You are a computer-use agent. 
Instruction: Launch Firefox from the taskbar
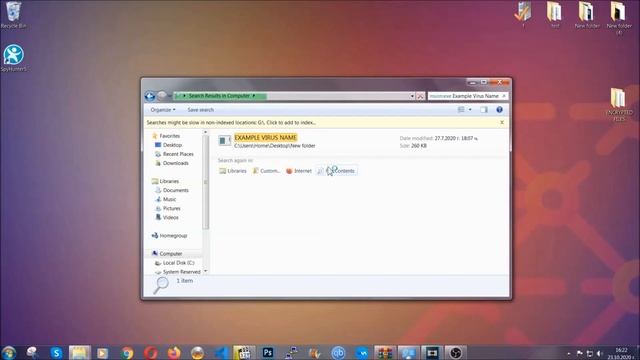click(x=174, y=353)
